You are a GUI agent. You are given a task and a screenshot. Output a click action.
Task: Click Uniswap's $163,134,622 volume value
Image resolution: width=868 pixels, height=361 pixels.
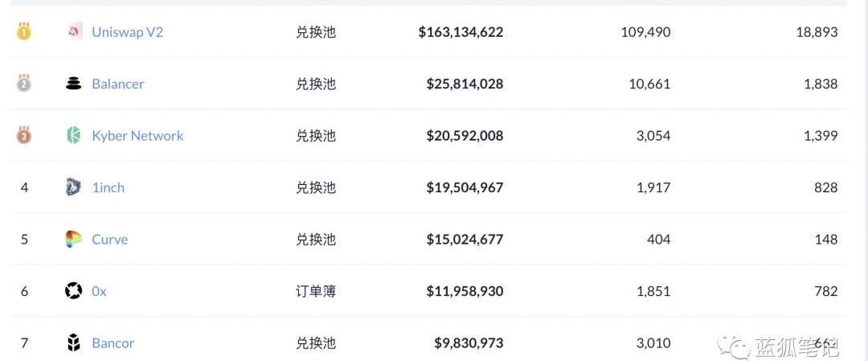(x=461, y=32)
